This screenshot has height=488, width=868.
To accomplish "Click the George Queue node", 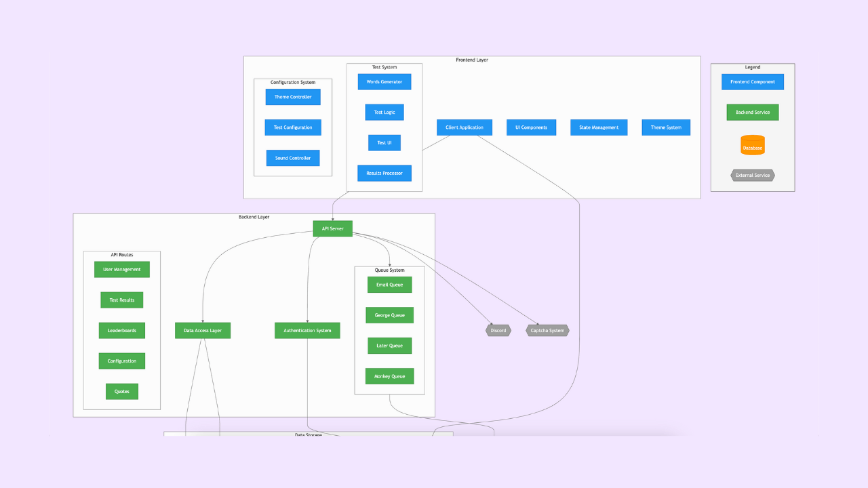I will (x=389, y=315).
